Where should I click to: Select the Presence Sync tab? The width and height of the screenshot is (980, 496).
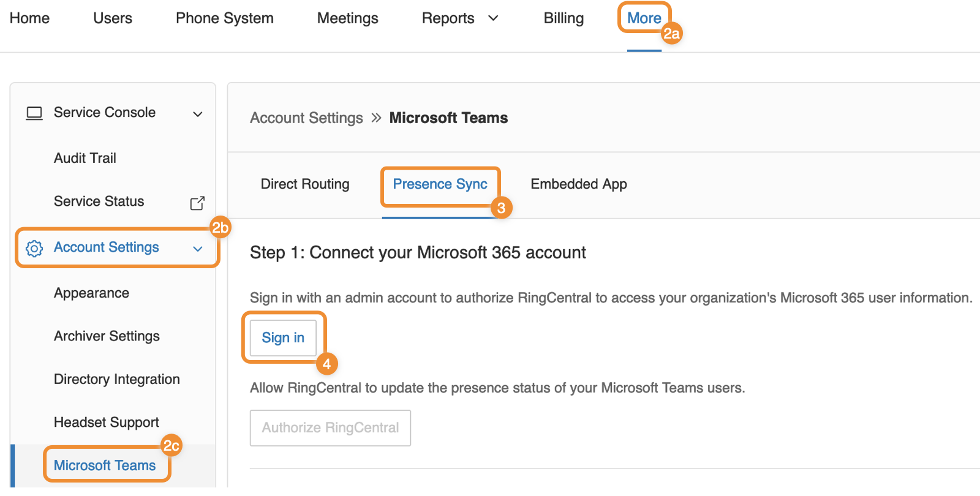pyautogui.click(x=440, y=184)
